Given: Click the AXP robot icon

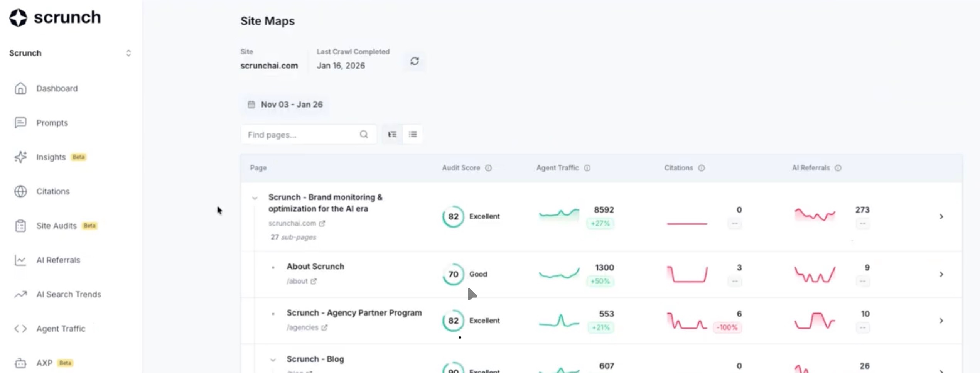Looking at the screenshot, I should pos(20,363).
